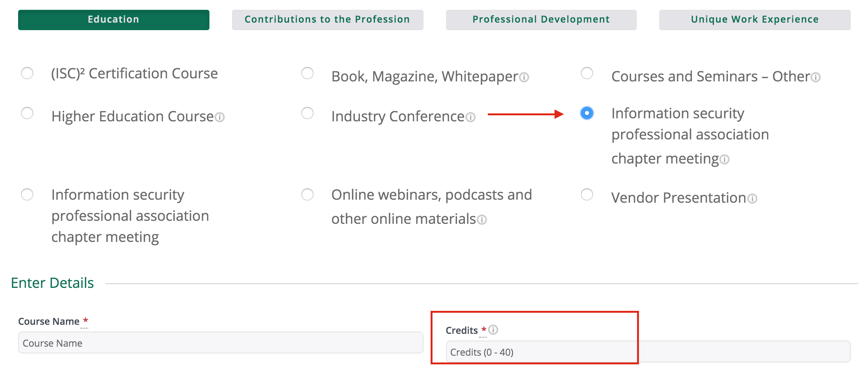Switch to the Contributions to the Profession tab
The image size is (868, 370).
click(x=327, y=19)
